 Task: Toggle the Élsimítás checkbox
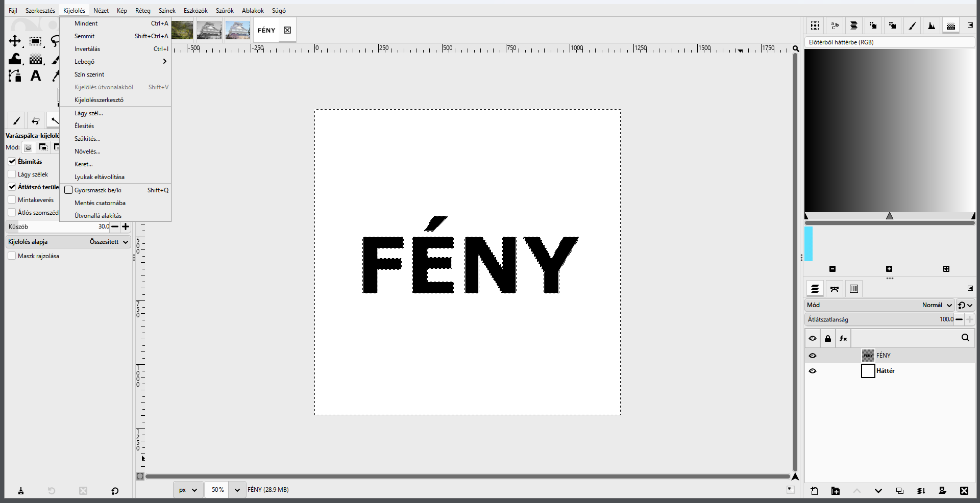point(12,161)
